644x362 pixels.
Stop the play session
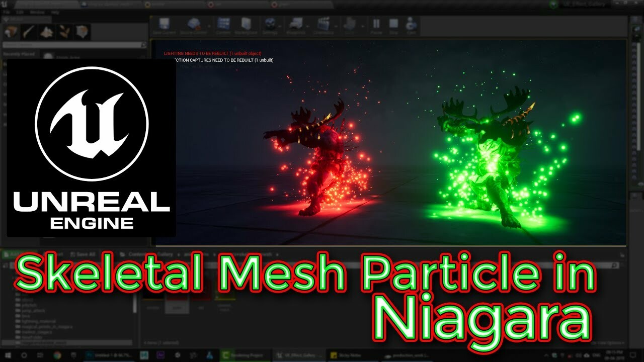[x=393, y=26]
